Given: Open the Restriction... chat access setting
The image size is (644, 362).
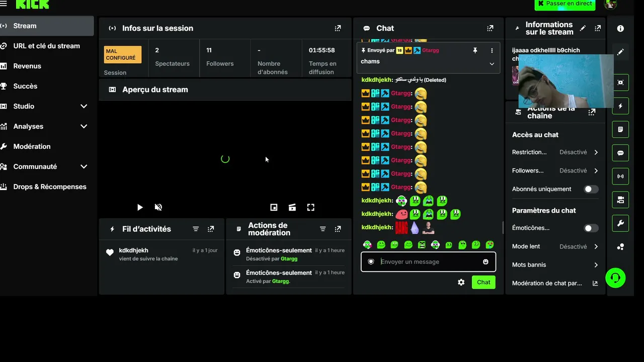Looking at the screenshot, I should 555,152.
